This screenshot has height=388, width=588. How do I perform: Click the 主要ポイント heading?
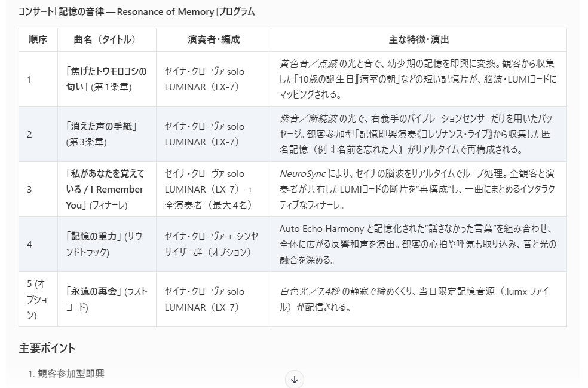(x=47, y=348)
